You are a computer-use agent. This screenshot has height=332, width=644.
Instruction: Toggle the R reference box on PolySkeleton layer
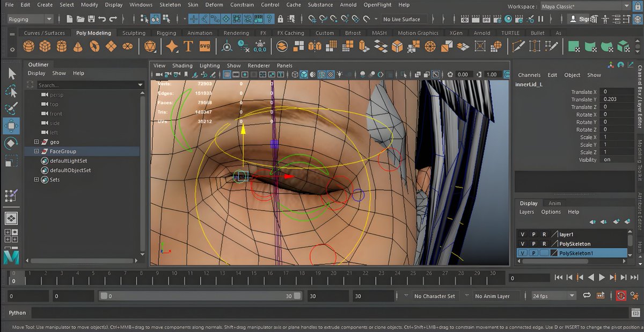[544, 244]
